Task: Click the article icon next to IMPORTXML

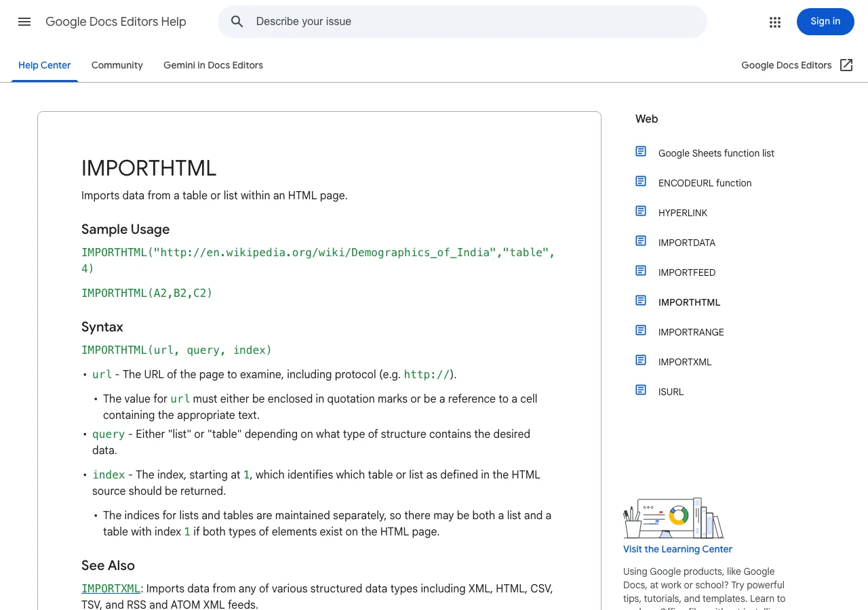Action: (641, 360)
